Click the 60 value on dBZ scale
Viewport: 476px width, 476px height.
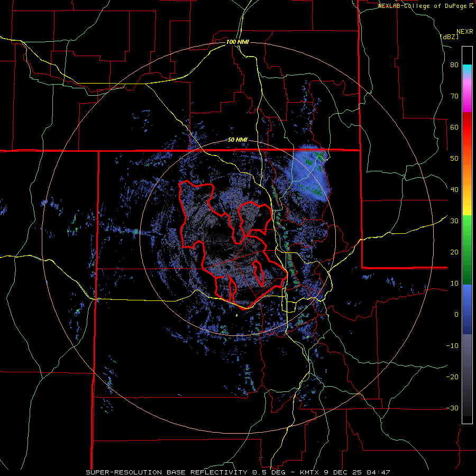[x=454, y=127]
